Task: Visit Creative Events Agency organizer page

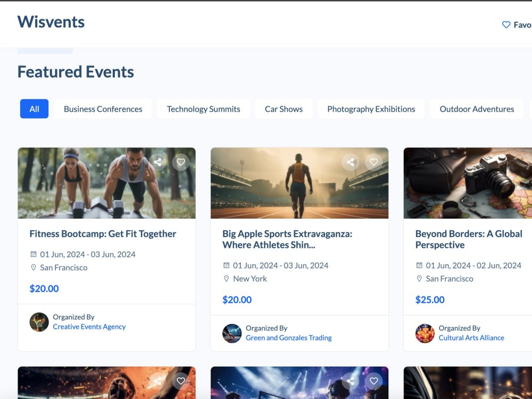Action: 89,327
